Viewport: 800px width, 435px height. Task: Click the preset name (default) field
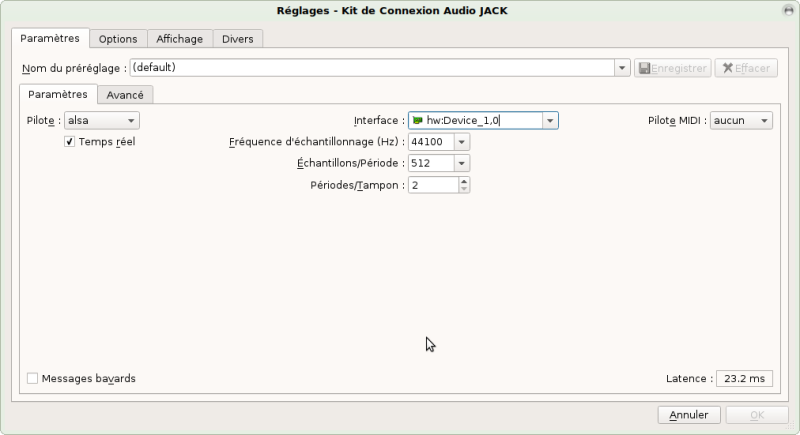[372, 68]
